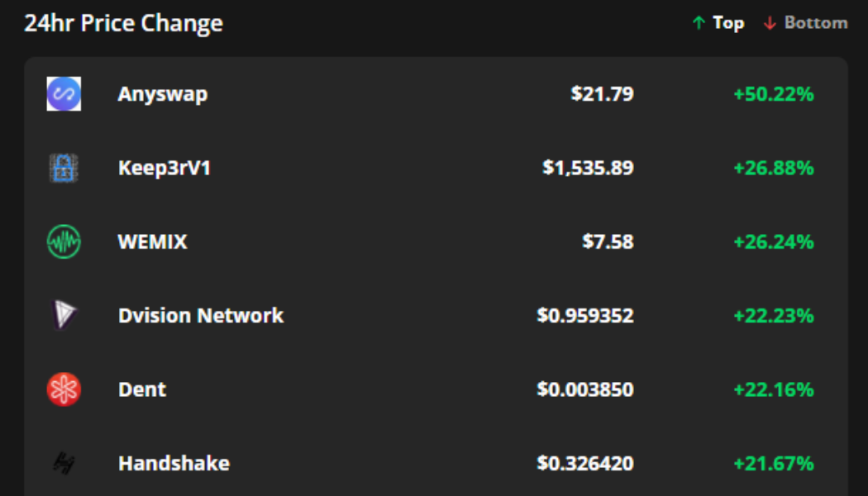Click Anyswap's +50.22% price change
This screenshot has height=496, width=868.
click(x=773, y=93)
